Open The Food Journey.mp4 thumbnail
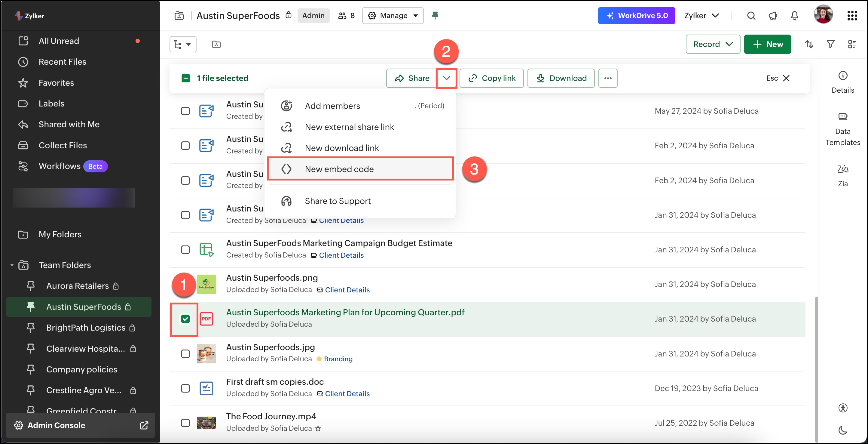The image size is (868, 444). click(206, 423)
